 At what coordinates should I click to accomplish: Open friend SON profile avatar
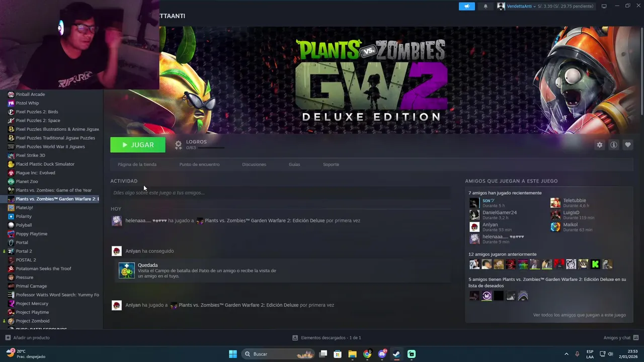tap(474, 203)
